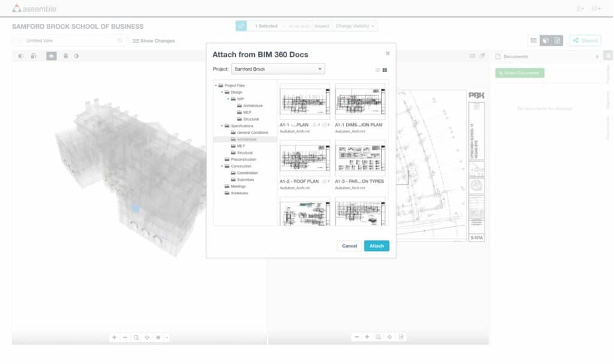Click the Assemble logo

34,8
